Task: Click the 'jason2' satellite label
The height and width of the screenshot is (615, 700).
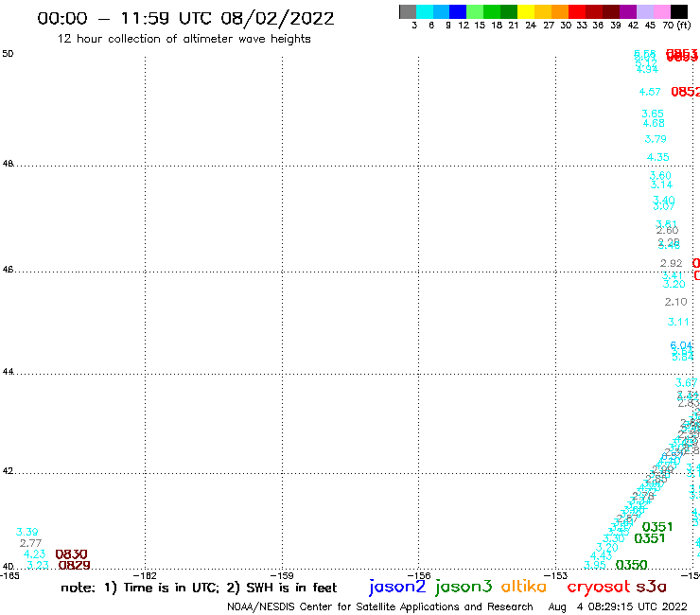Action: (x=397, y=587)
